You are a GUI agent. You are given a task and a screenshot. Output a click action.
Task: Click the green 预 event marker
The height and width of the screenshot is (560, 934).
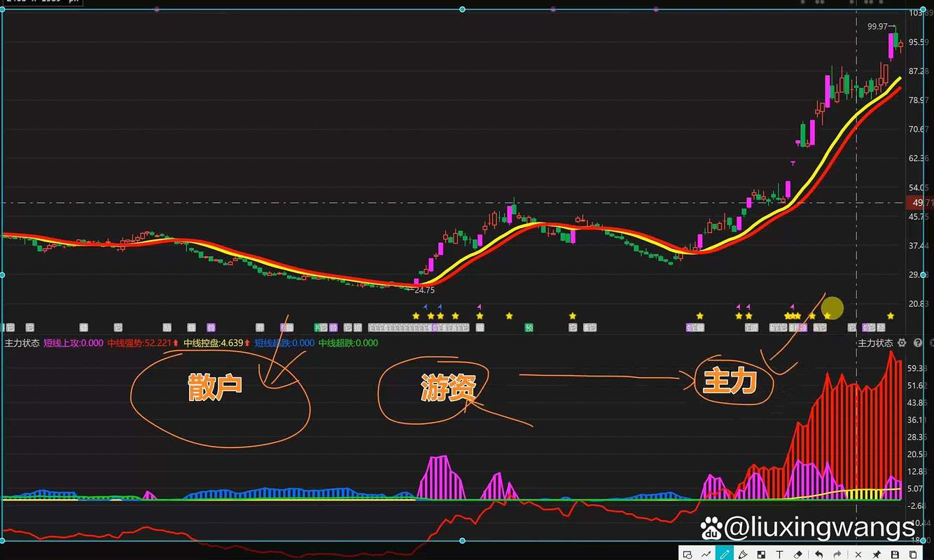coord(529,327)
